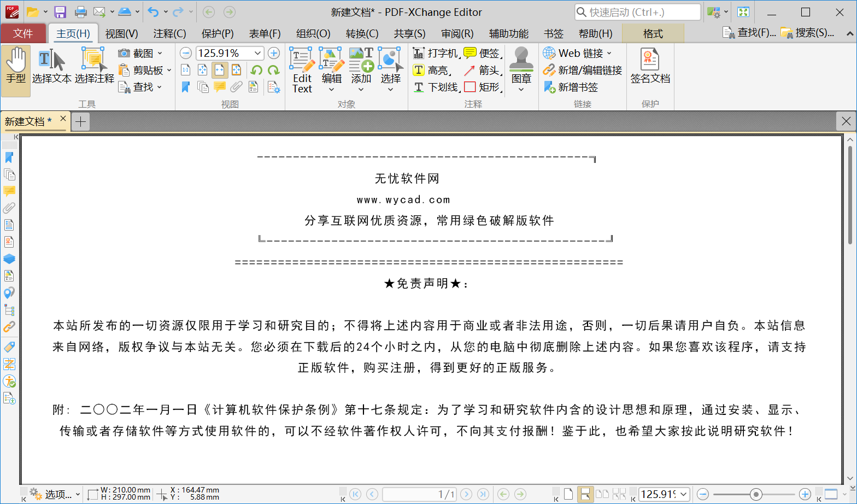The height and width of the screenshot is (504, 857).
Task: Click the zoom slider handle in status bar
Action: tap(756, 494)
